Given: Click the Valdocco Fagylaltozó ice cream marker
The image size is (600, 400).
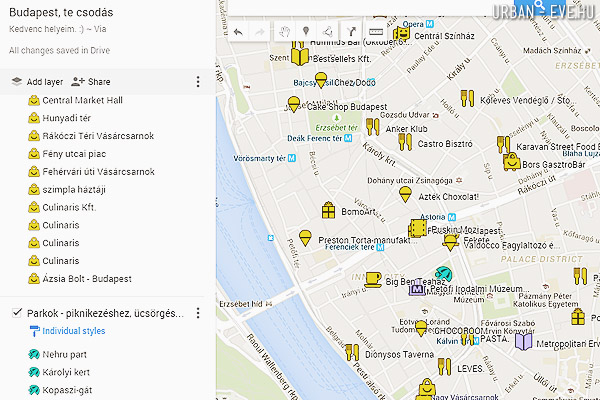Looking at the screenshot, I should pyautogui.click(x=451, y=242).
